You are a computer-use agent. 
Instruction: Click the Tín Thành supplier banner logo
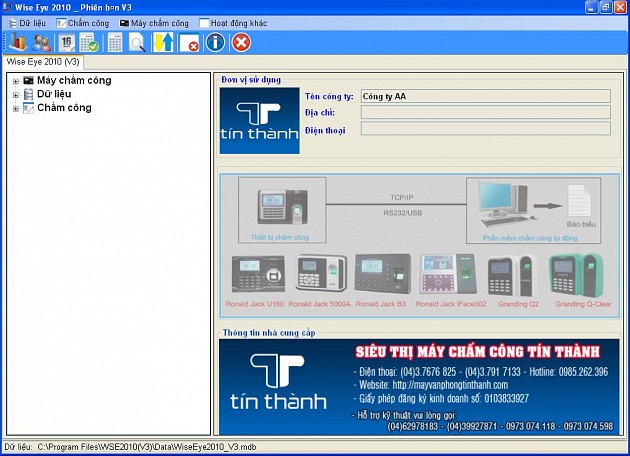pyautogui.click(x=278, y=382)
